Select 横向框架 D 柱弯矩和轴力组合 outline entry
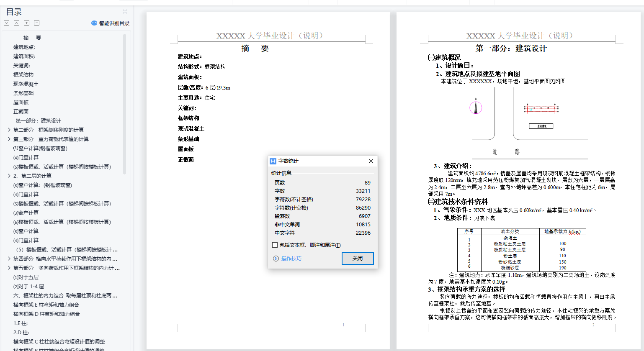 click(x=46, y=314)
